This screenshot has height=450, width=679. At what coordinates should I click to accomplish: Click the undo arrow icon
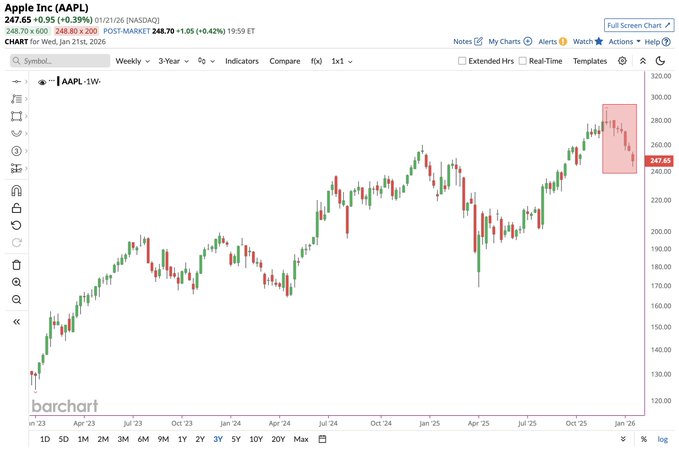[16, 225]
